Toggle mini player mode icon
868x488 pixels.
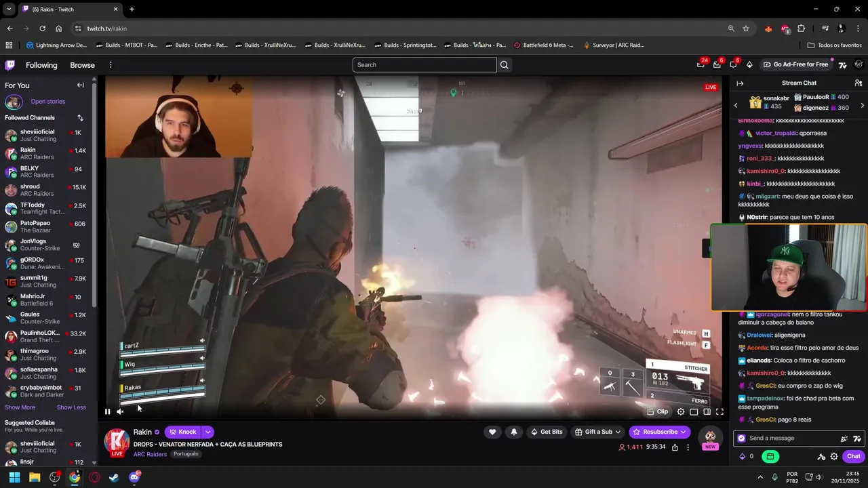(694, 411)
